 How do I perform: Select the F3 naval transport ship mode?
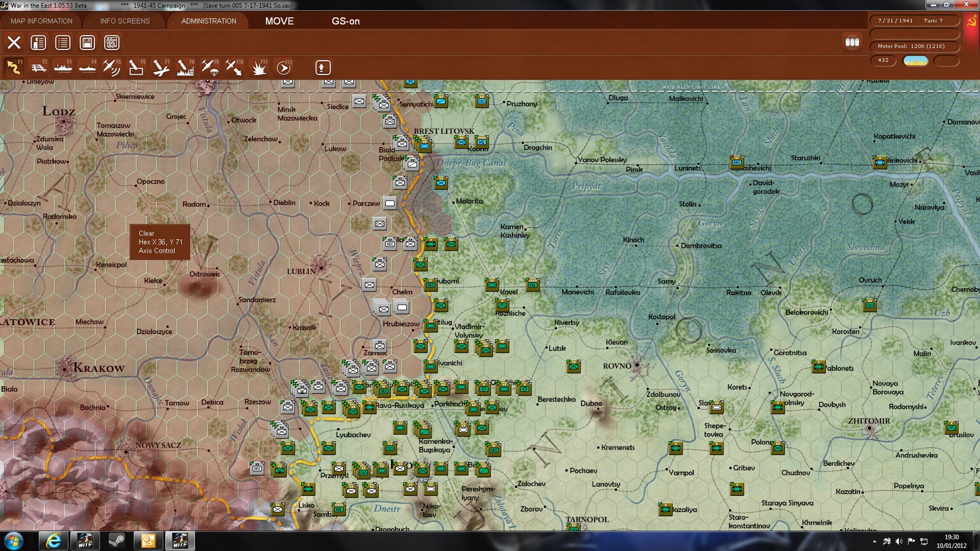[x=63, y=67]
